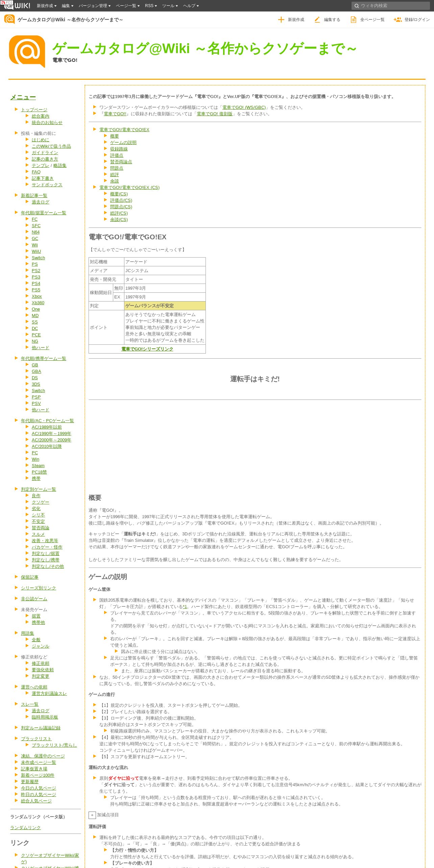434x868 pixels.
Task: Open 電車でGO!シリーズリンク in the info table
Action: pos(147,349)
